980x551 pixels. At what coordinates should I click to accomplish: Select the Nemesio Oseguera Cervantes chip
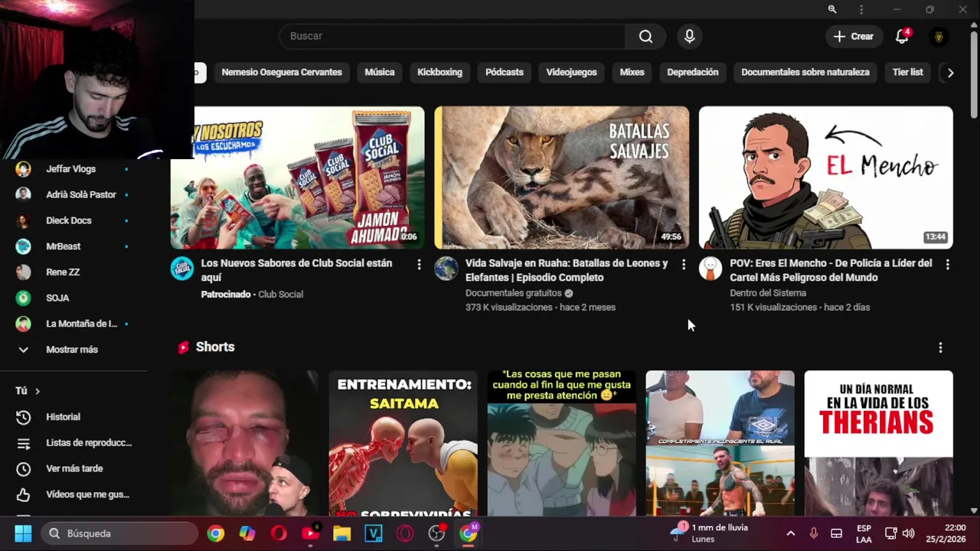click(x=282, y=72)
